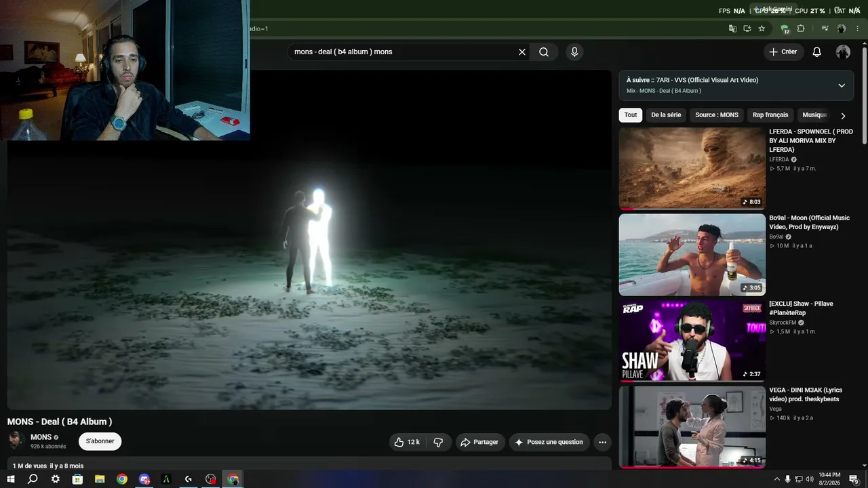Open File Explorer on the taskbar
The width and height of the screenshot is (868, 488).
pos(100,479)
